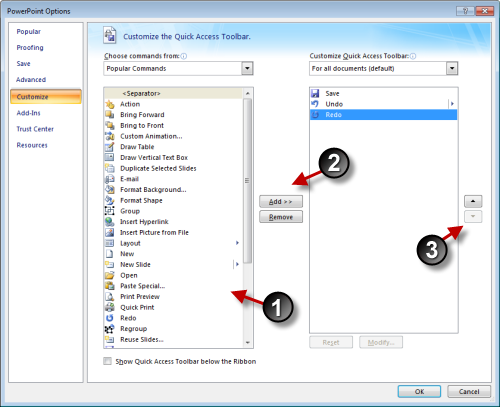Select the Bring Forward icon
The width and height of the screenshot is (500, 407).
tap(110, 115)
